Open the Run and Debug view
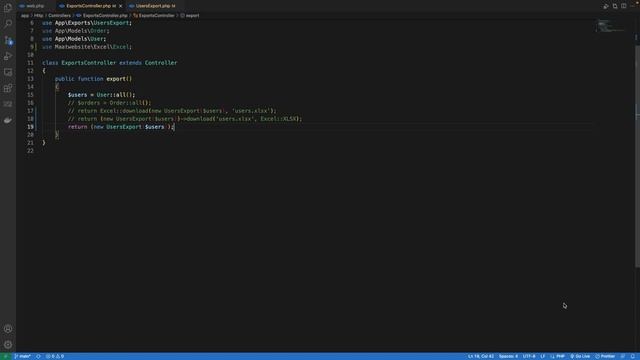This screenshot has height=360, width=640. point(8,56)
